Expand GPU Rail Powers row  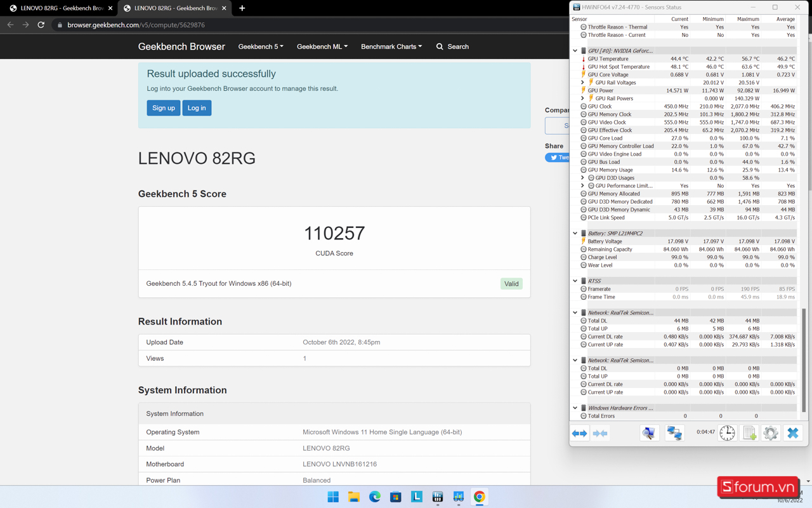[x=583, y=98]
